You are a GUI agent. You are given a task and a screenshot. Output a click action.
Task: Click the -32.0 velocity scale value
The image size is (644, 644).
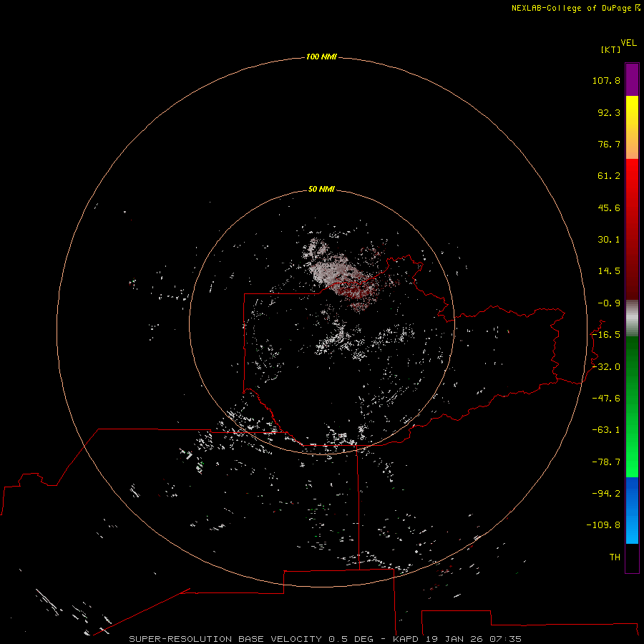(606, 367)
